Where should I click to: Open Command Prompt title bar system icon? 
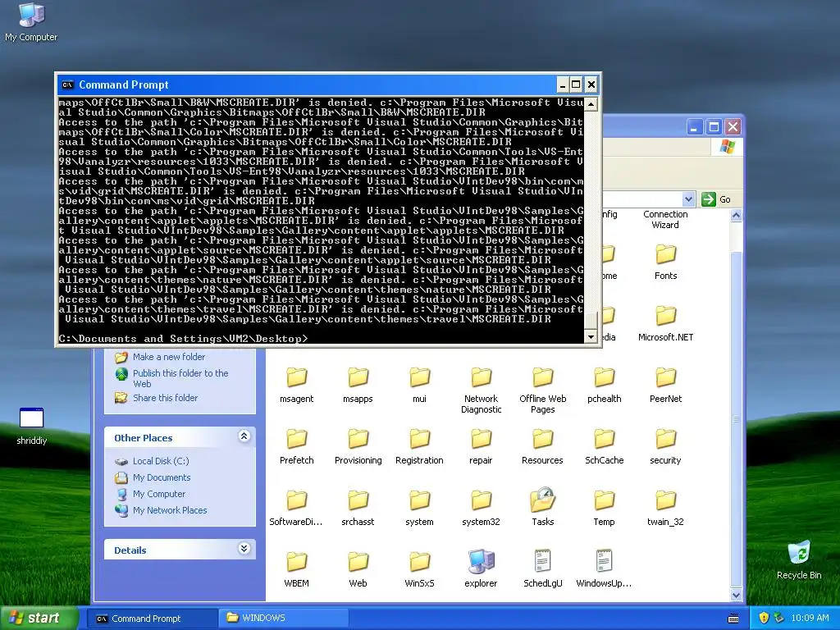click(67, 84)
